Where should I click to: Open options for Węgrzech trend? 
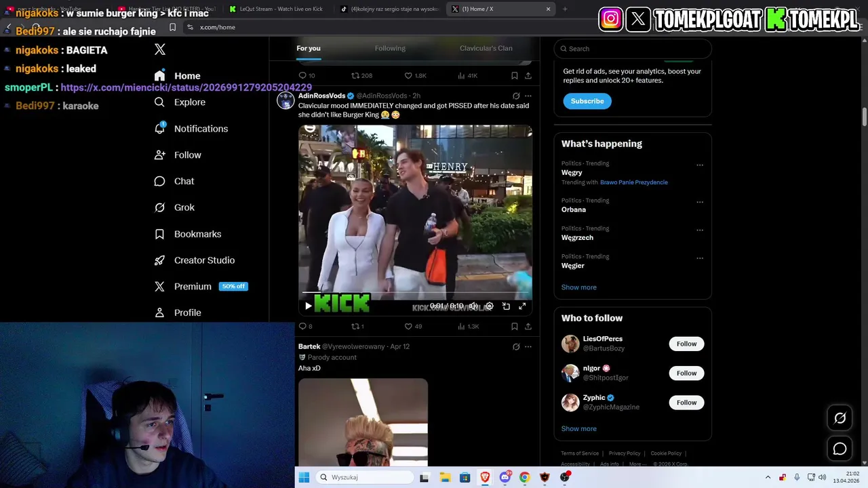pyautogui.click(x=700, y=230)
